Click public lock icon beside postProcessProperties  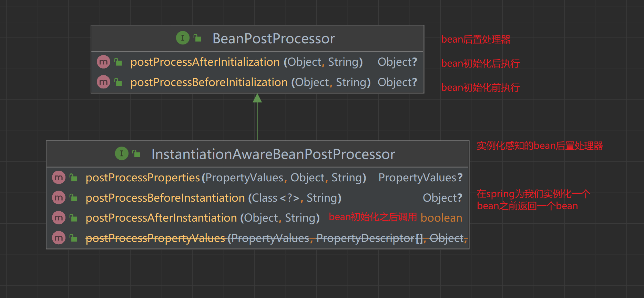tap(73, 178)
